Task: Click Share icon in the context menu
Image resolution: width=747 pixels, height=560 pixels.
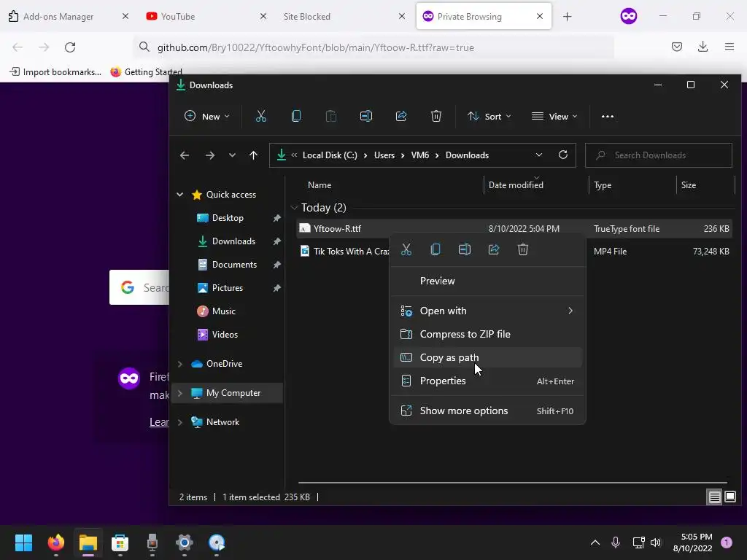Action: point(494,249)
